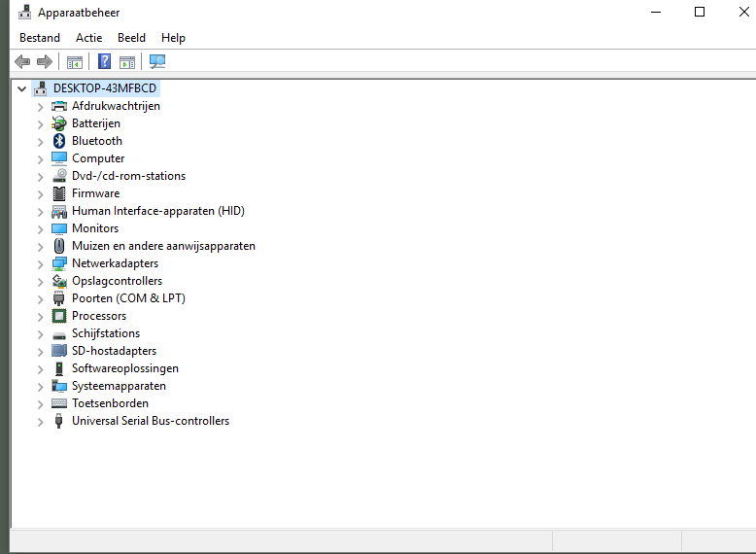Select the Human Interface-apparaten (HID) label
Image resolution: width=756 pixels, height=554 pixels.
point(158,211)
